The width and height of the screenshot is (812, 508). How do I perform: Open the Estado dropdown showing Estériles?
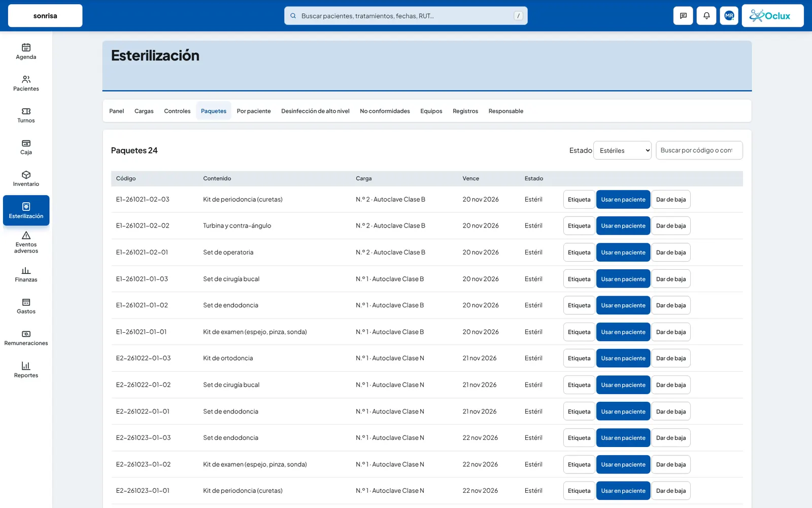[622, 150]
